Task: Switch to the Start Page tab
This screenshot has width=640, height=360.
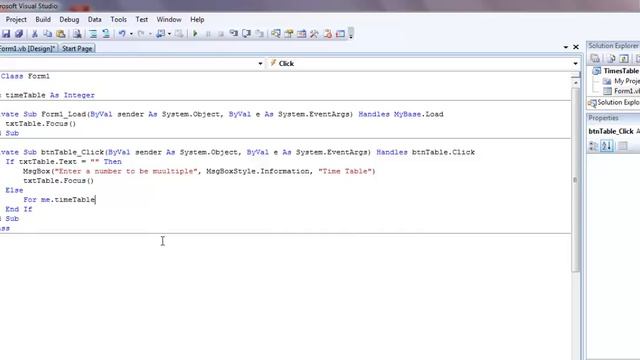Action: click(x=77, y=49)
